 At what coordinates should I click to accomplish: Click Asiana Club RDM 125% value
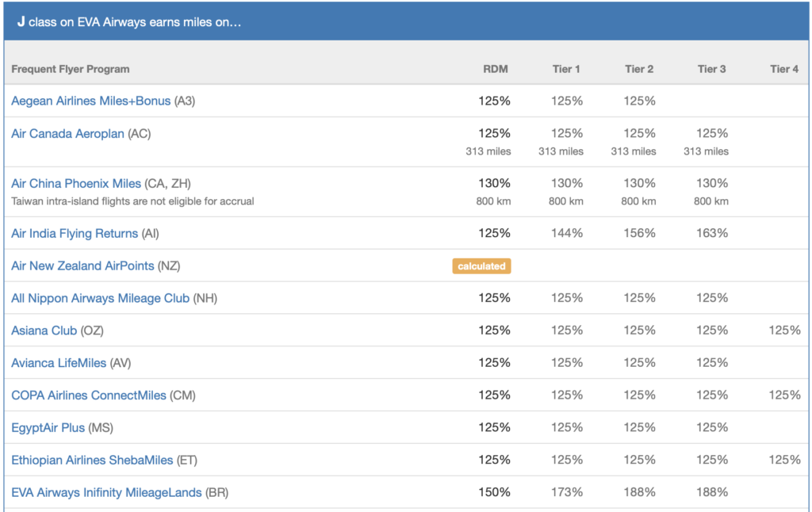point(494,331)
